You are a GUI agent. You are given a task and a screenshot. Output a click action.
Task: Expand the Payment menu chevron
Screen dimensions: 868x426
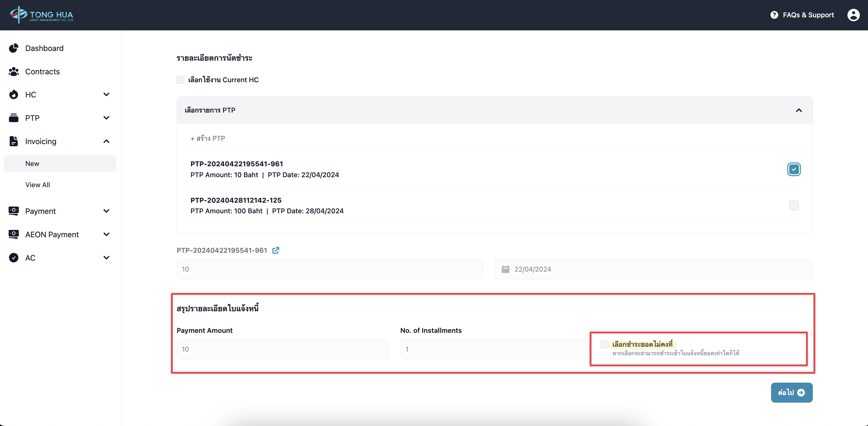[106, 211]
